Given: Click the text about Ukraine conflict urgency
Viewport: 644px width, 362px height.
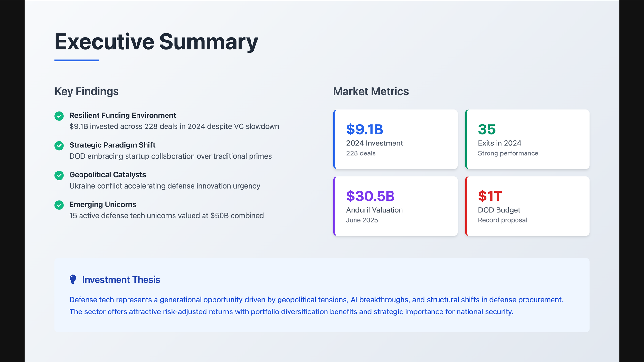Looking at the screenshot, I should tap(165, 186).
